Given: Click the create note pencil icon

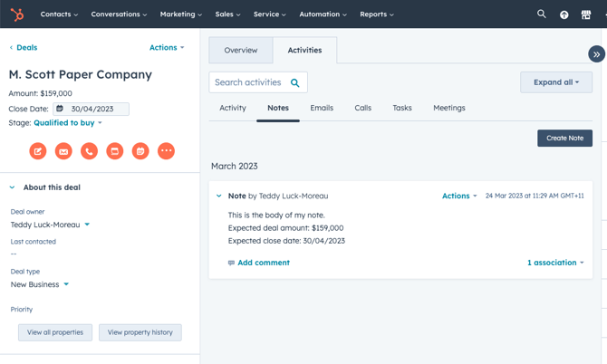Looking at the screenshot, I should (38, 151).
